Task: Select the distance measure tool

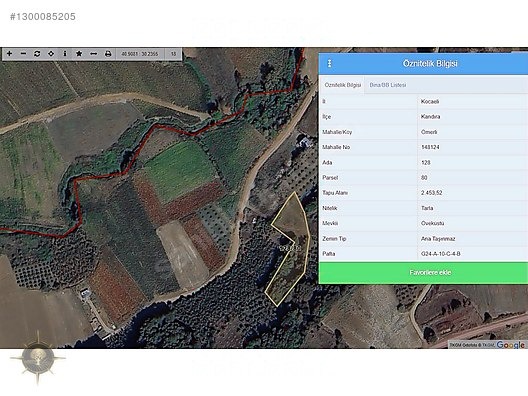Action: (x=94, y=54)
